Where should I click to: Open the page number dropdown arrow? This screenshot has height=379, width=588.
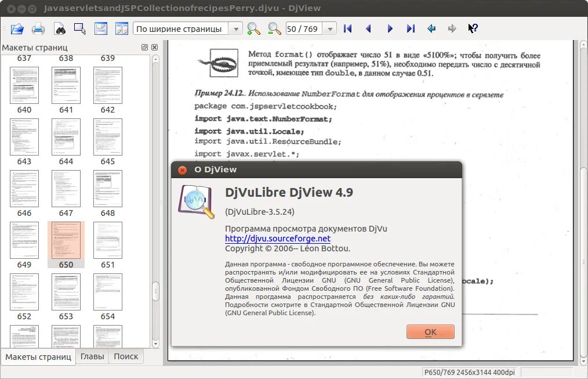(x=330, y=29)
